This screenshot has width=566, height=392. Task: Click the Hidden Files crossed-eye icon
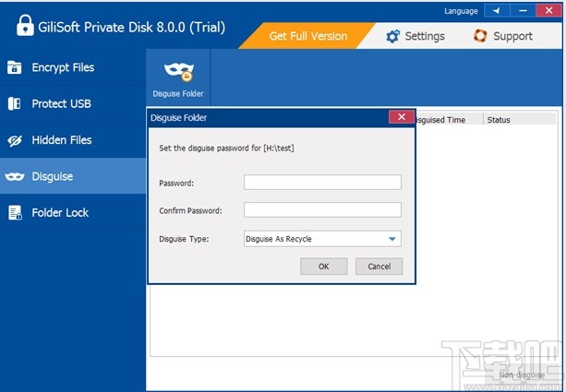coord(15,140)
